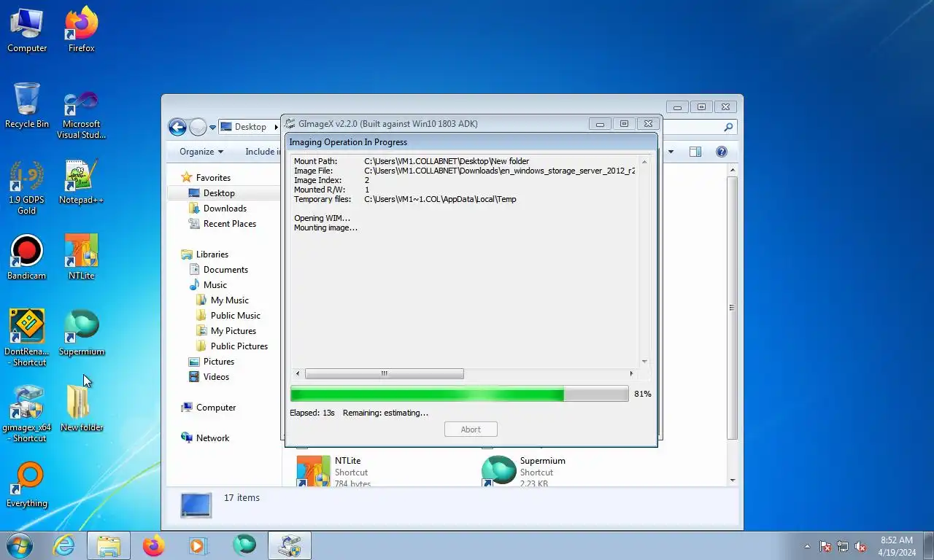Select the 1.9 GDPS Gold shortcut
Viewport: 934px width, 560px height.
pyautogui.click(x=27, y=188)
